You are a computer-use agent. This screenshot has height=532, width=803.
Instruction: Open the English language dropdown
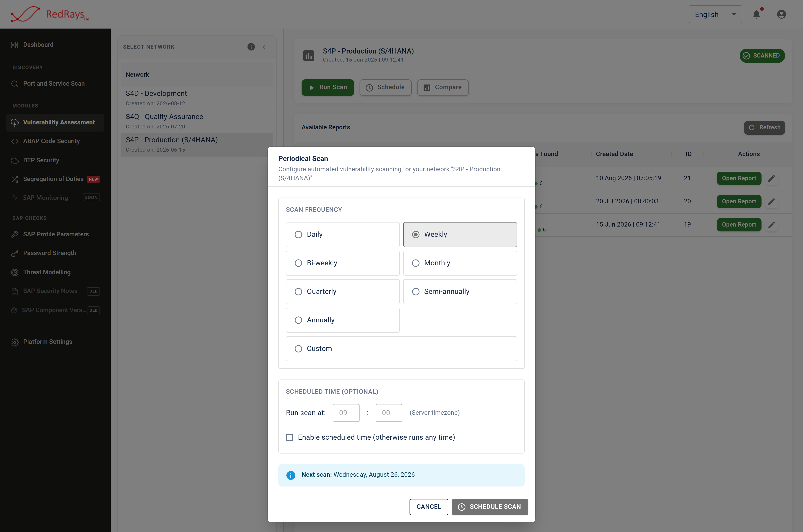coord(715,14)
